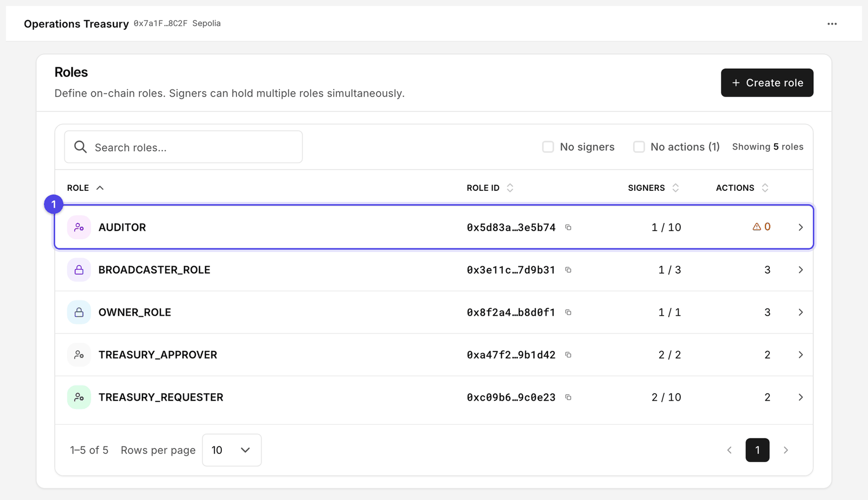
Task: Click the search magnifier icon
Action: pos(80,147)
